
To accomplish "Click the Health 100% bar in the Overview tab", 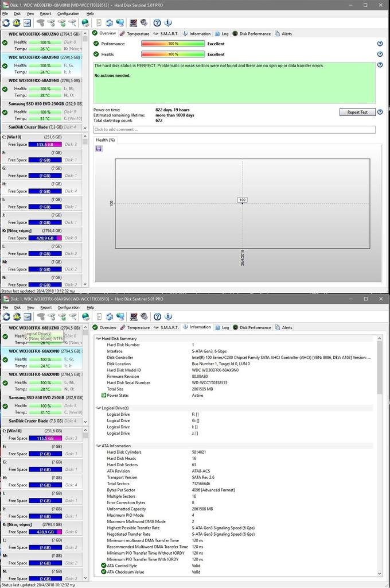I will coord(173,55).
